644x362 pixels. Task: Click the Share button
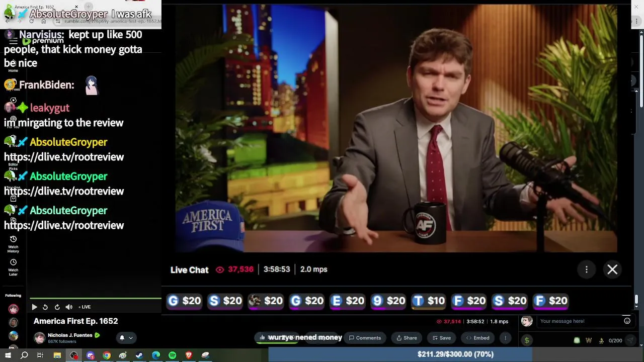[407, 338]
